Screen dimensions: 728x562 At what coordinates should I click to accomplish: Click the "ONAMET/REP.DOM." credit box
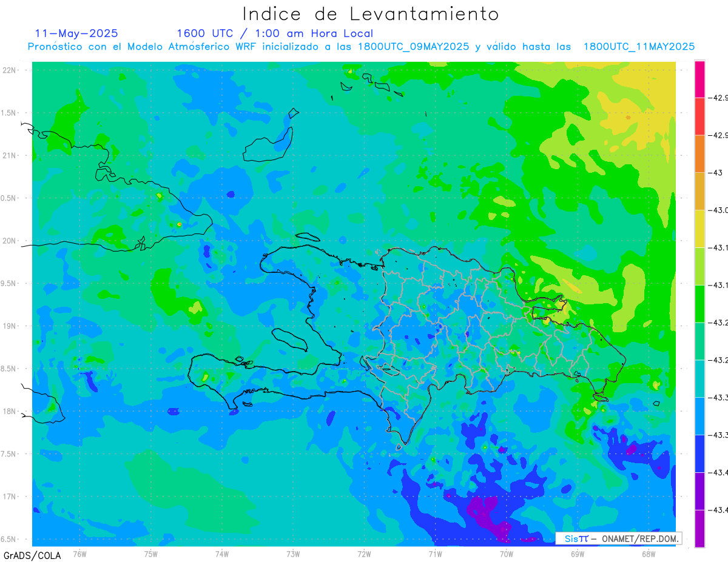coord(618,538)
